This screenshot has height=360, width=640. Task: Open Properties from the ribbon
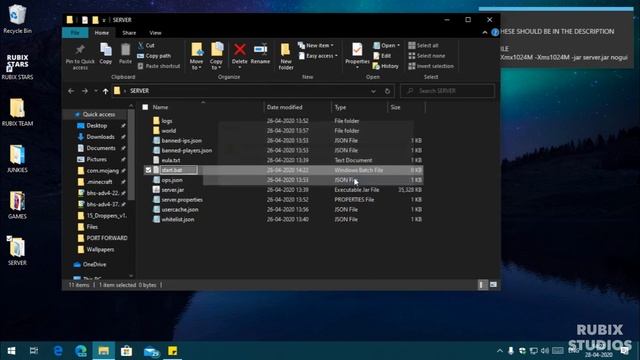point(357,55)
